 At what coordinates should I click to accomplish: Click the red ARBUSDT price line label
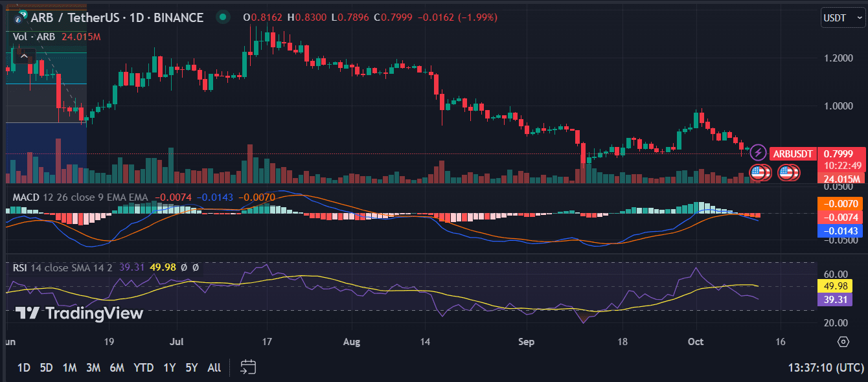point(793,154)
